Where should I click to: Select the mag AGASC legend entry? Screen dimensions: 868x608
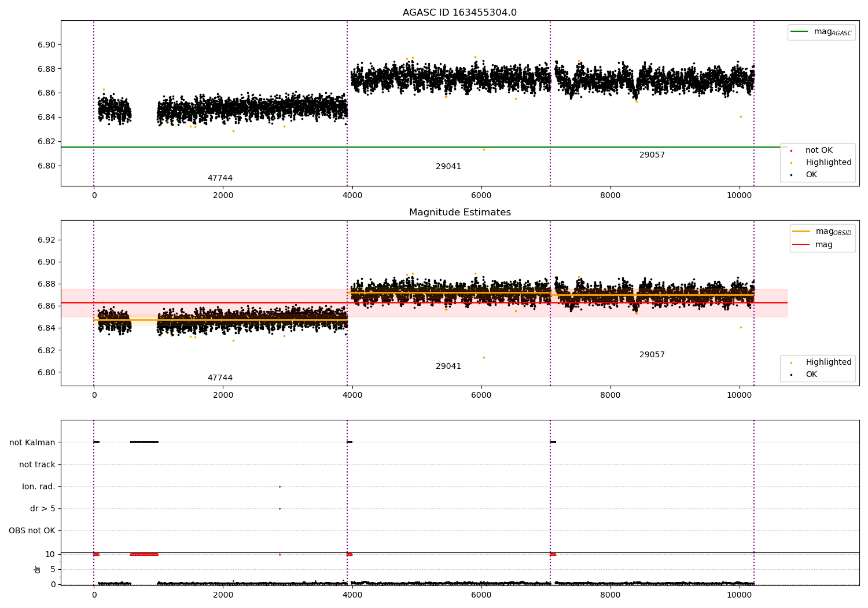pos(821,32)
